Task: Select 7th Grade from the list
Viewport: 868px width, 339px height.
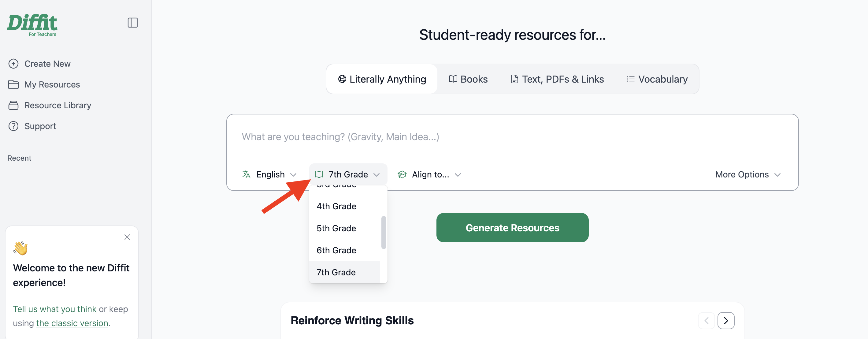Action: point(344,272)
